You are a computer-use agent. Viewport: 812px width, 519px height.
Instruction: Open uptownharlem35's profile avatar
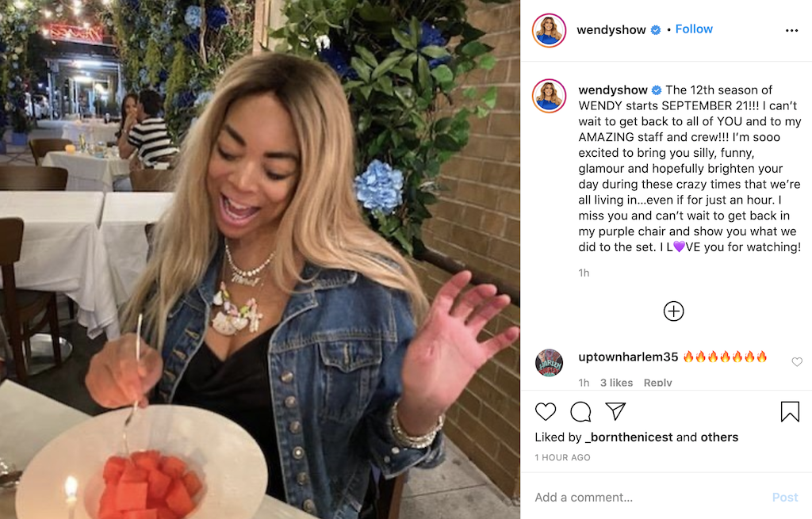549,363
